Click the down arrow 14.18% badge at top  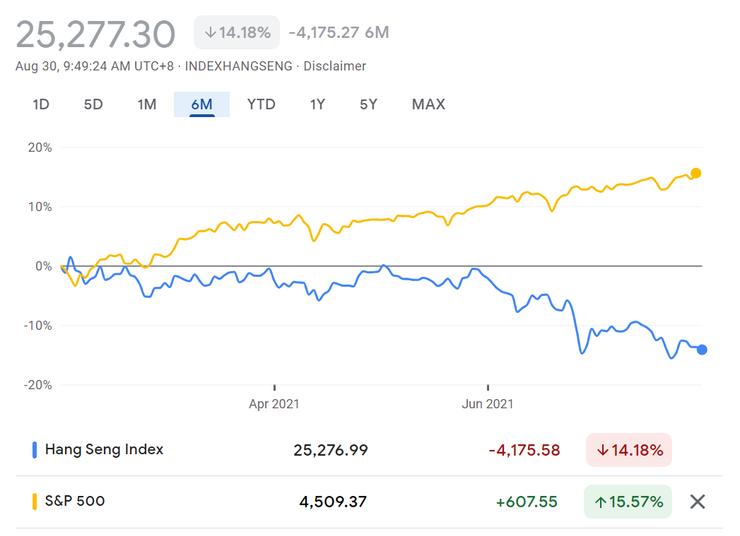click(237, 32)
